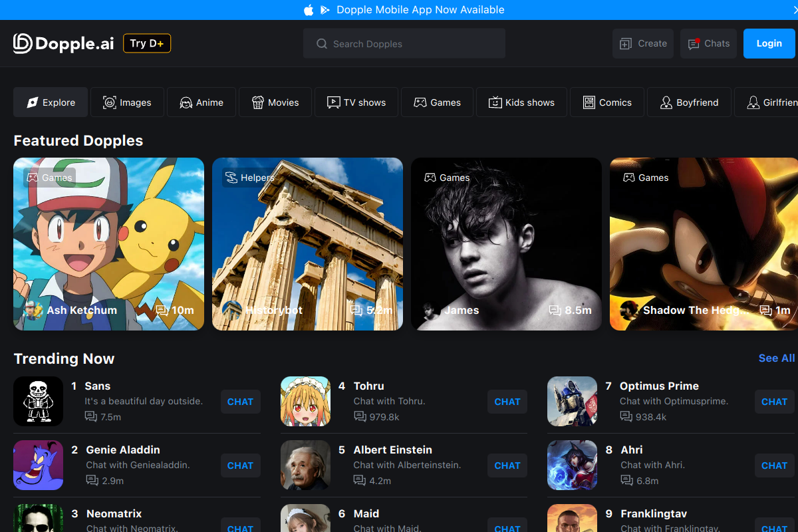The image size is (798, 532).
Task: Click CHAT button for Genie Aladdin
Action: [240, 465]
